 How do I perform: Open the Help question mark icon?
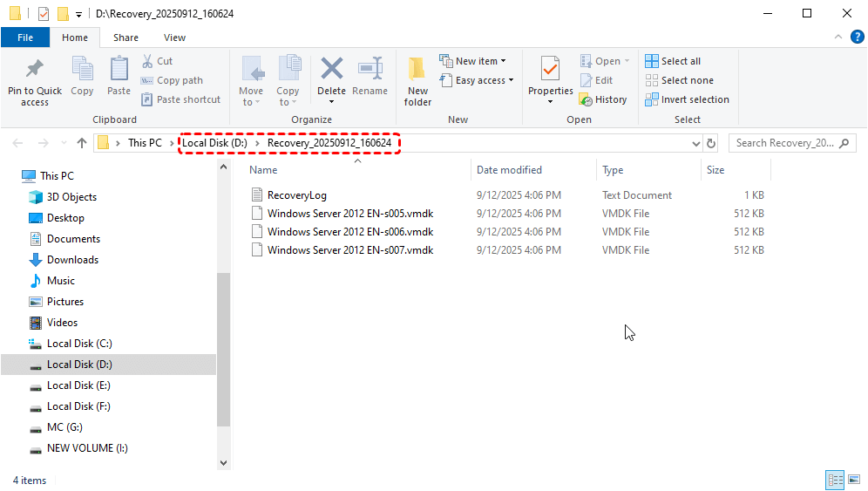click(857, 38)
